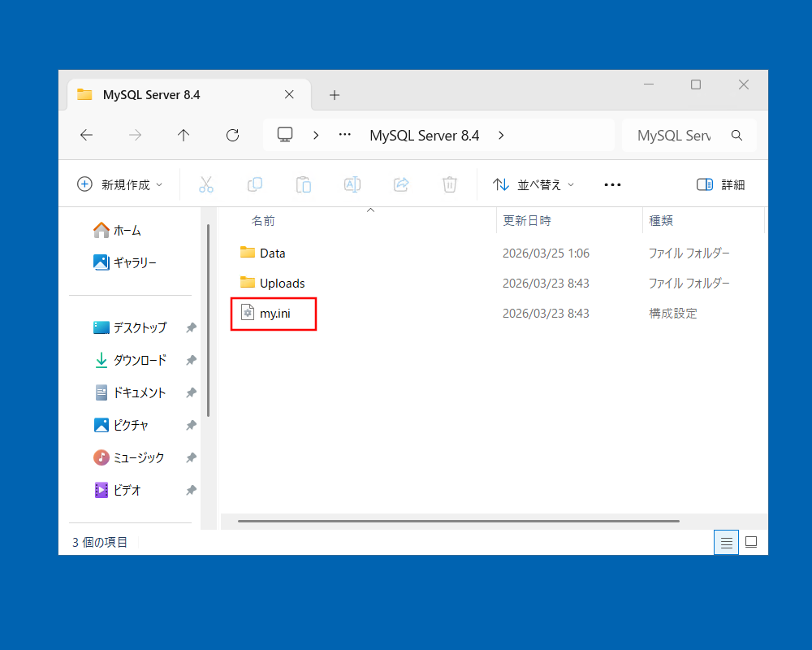The height and width of the screenshot is (650, 812).
Task: Click MySQL Server 8.4 breadcrumb segment
Action: [x=424, y=136]
